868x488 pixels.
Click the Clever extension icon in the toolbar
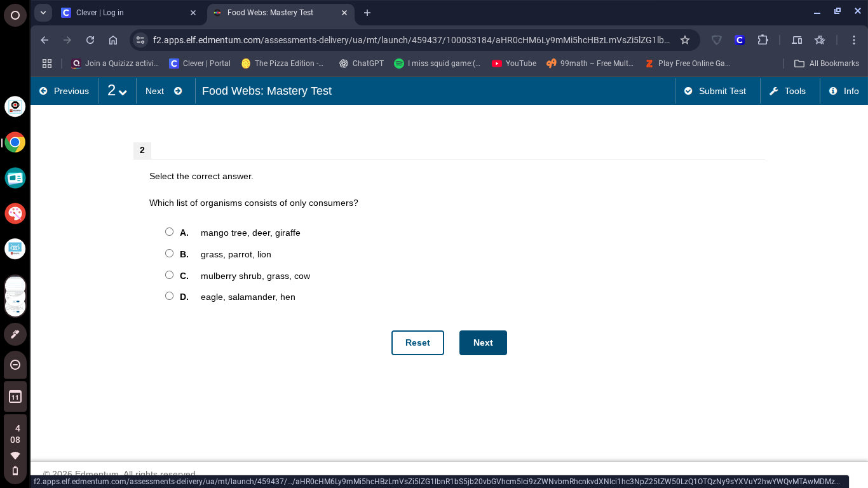(739, 39)
